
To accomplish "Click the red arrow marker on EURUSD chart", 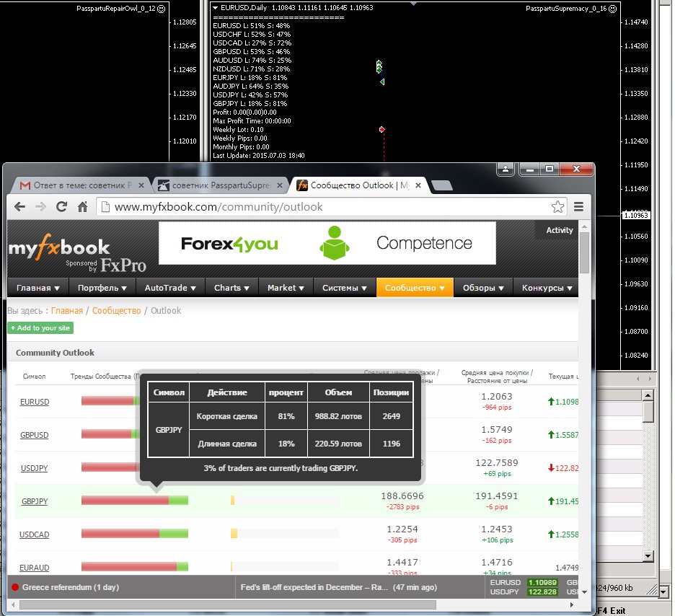I will coord(381,129).
